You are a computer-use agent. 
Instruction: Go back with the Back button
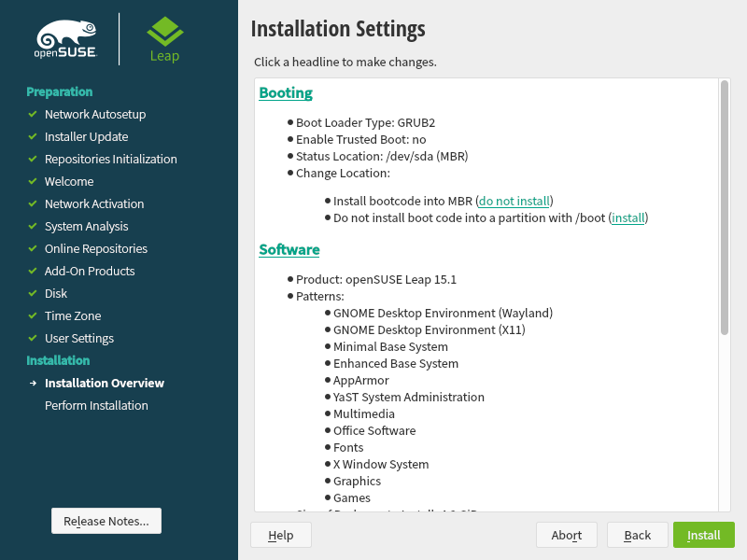pos(638,535)
